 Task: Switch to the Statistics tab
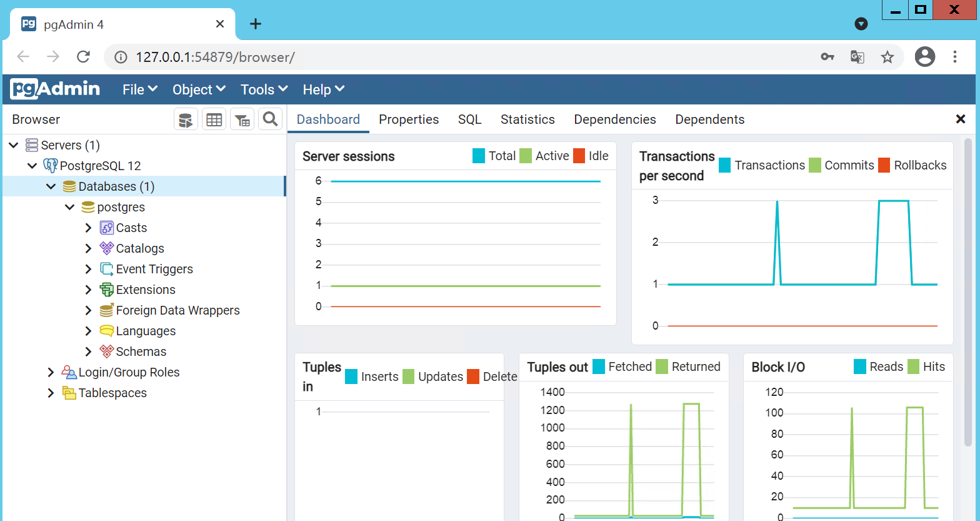click(x=527, y=119)
